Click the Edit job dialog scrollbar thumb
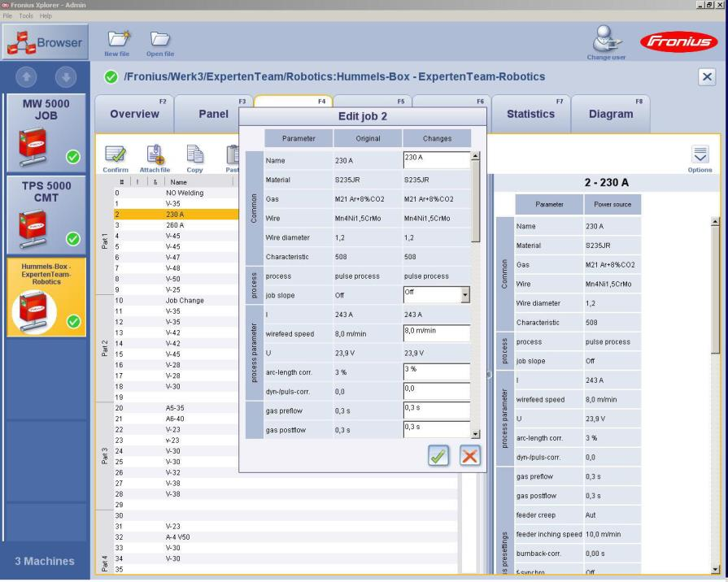Image resolution: width=728 pixels, height=582 pixels. (x=475, y=201)
